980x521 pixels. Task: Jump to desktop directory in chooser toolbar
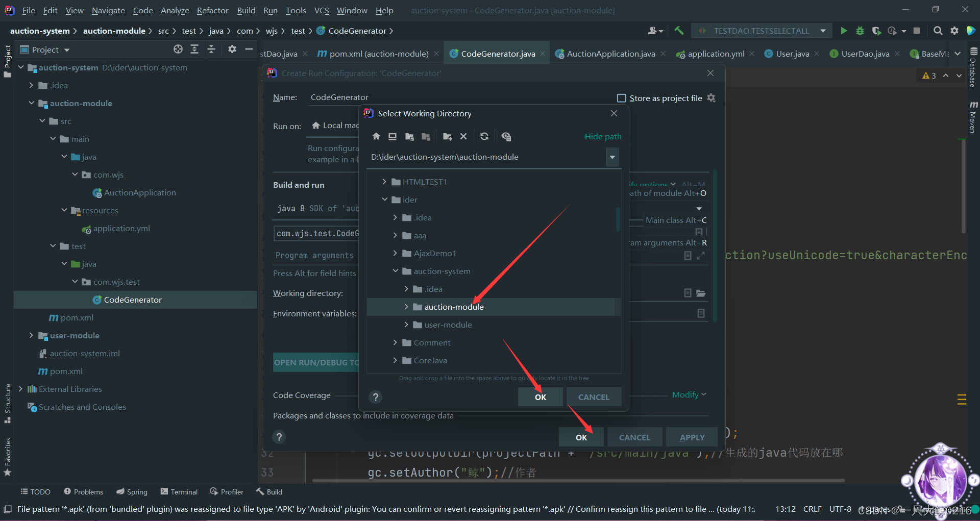pos(393,136)
